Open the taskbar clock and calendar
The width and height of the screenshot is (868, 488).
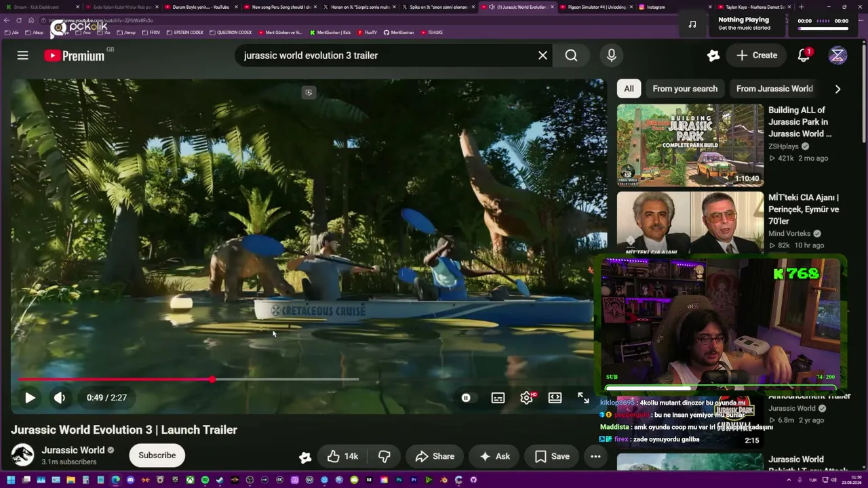point(852,480)
